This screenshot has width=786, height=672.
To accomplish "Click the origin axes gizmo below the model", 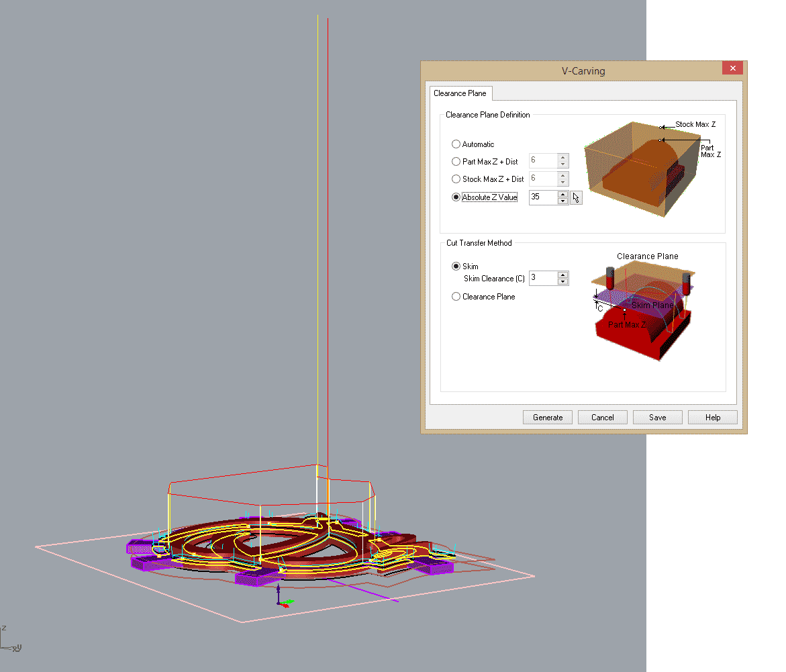I will [x=282, y=599].
